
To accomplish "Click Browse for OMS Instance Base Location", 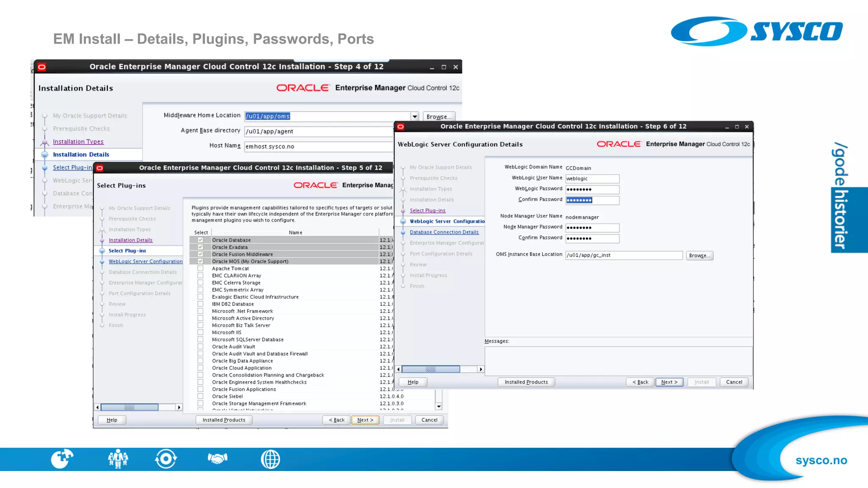I will (x=699, y=255).
